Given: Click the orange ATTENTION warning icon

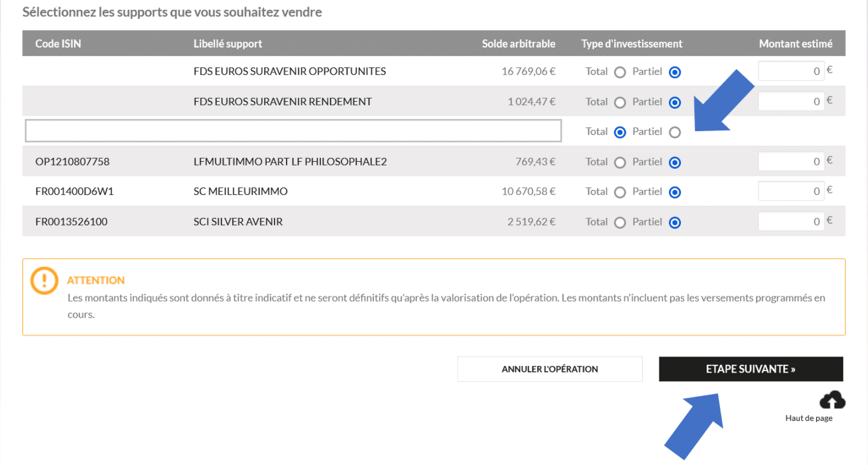Looking at the screenshot, I should click(43, 280).
